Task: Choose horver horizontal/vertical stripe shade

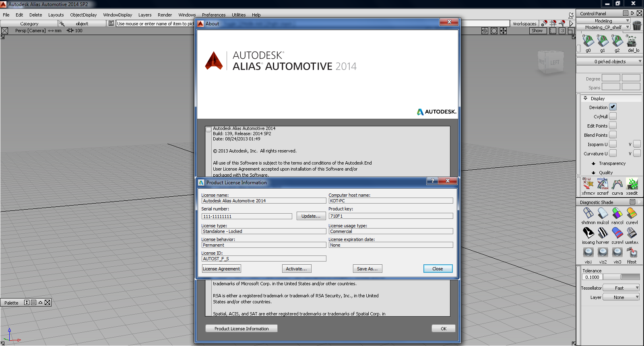Action: [603, 233]
